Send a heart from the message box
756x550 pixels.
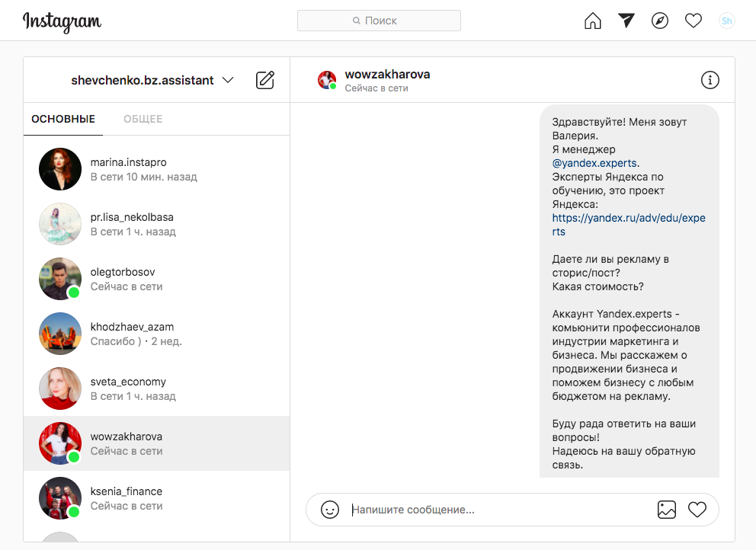point(697,510)
